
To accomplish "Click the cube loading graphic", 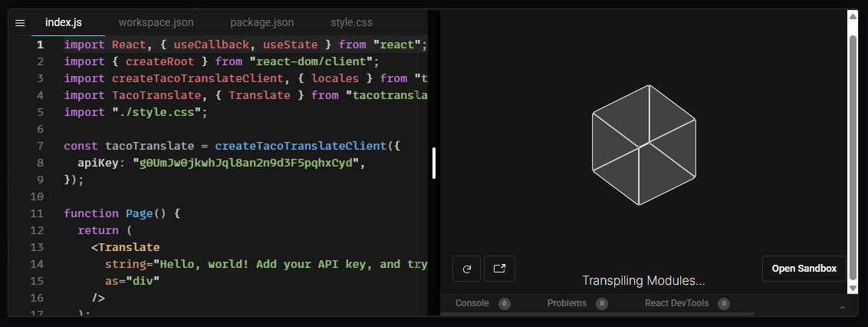I will [x=644, y=145].
